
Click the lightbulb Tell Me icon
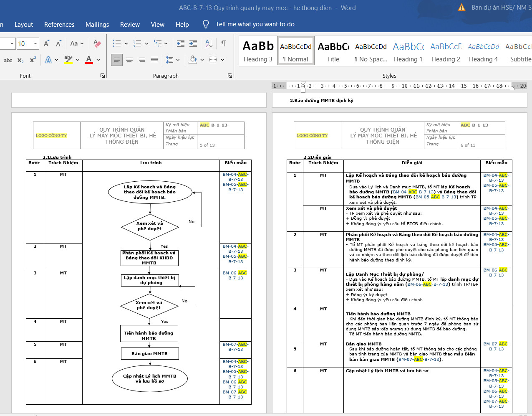point(206,24)
